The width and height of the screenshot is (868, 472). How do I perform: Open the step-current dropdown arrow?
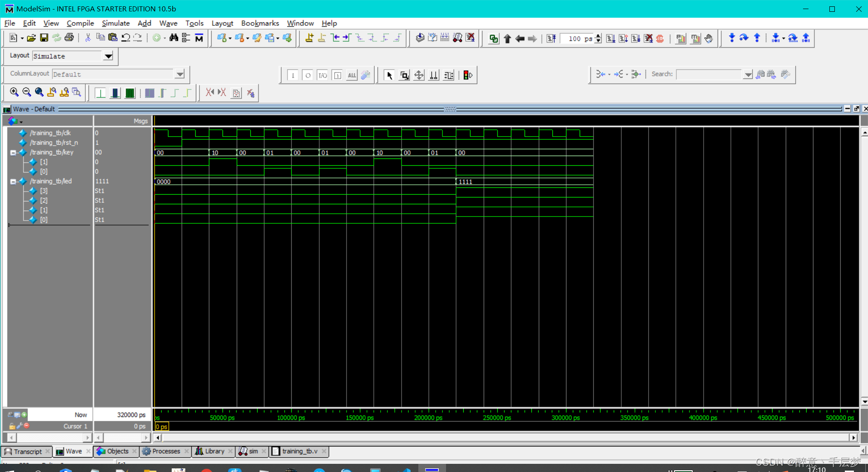(784, 39)
